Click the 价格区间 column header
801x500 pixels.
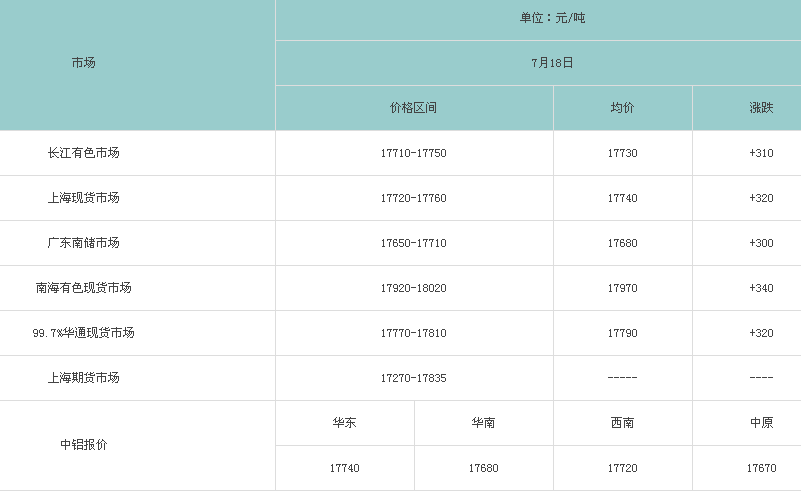click(x=413, y=108)
